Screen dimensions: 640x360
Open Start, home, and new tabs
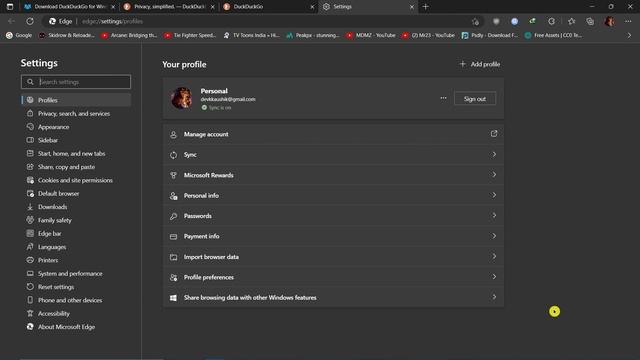tap(76, 153)
